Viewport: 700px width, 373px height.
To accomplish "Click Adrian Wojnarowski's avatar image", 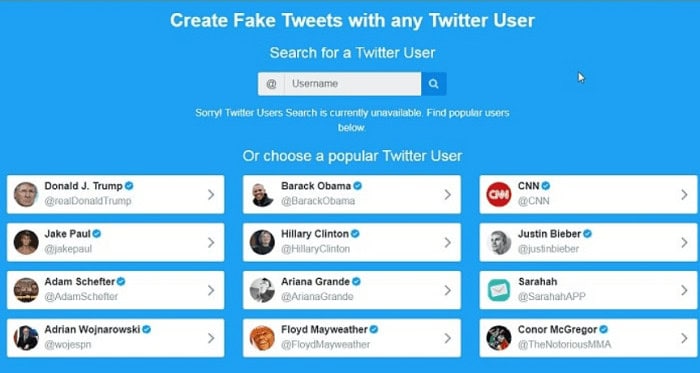I will pyautogui.click(x=25, y=338).
